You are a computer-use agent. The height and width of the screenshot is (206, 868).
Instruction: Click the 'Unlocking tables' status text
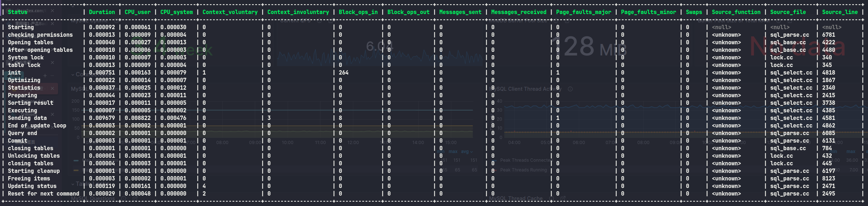pyautogui.click(x=34, y=156)
